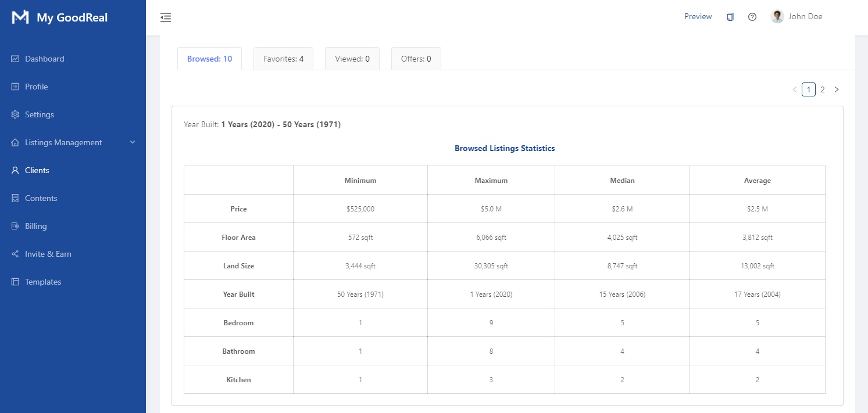Collapse the sidebar with the indent toggle
868x413 pixels.
point(166,17)
